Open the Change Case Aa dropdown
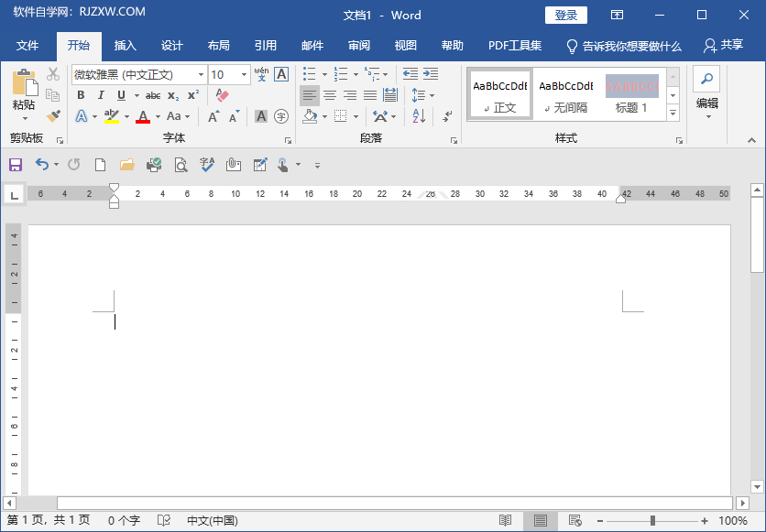 pos(178,116)
